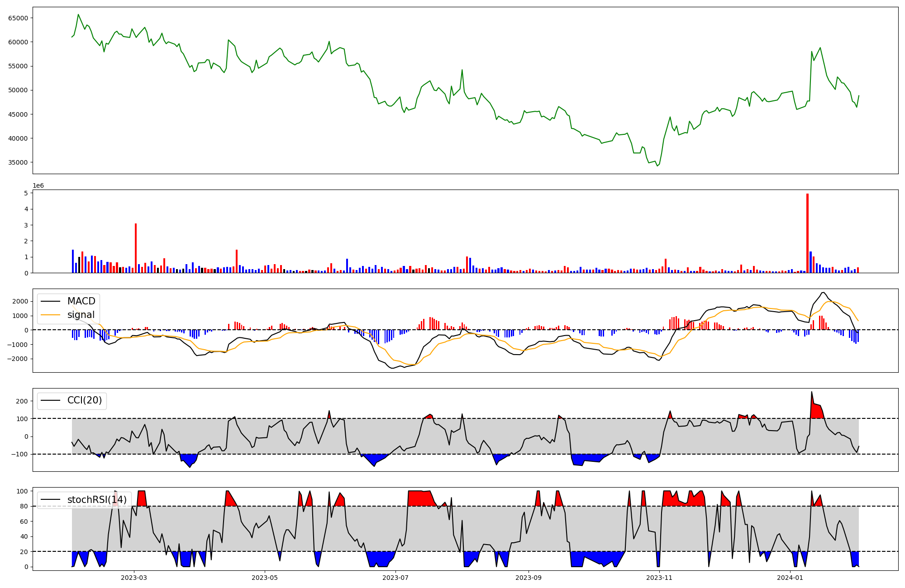
Task: Click the 2023-11 date axis label
Action: pos(659,578)
